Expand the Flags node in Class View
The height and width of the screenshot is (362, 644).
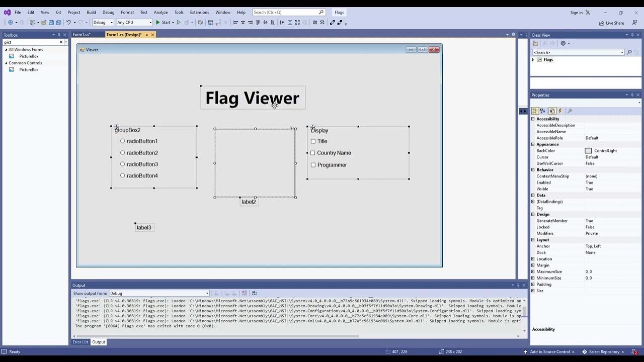[533, 60]
